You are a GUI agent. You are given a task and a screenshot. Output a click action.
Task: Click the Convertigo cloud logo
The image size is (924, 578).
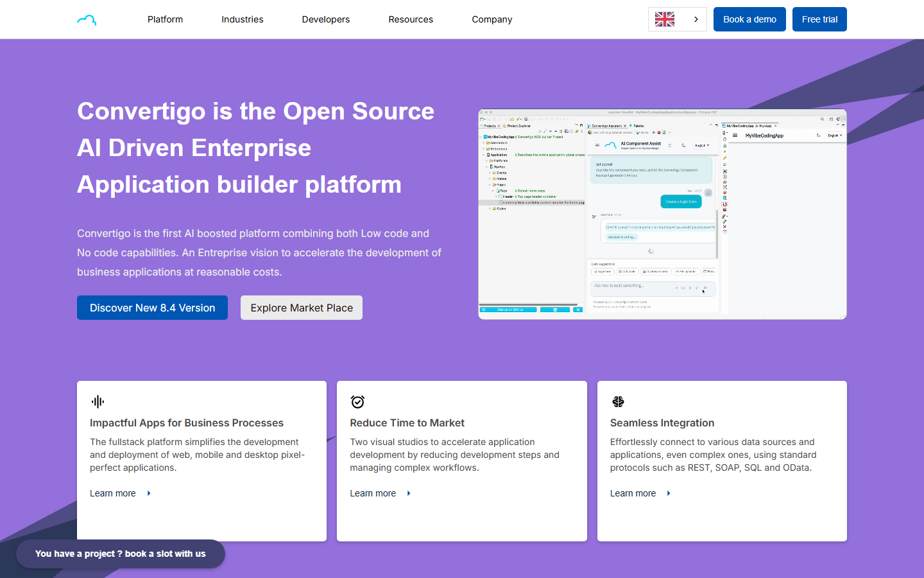(x=87, y=20)
